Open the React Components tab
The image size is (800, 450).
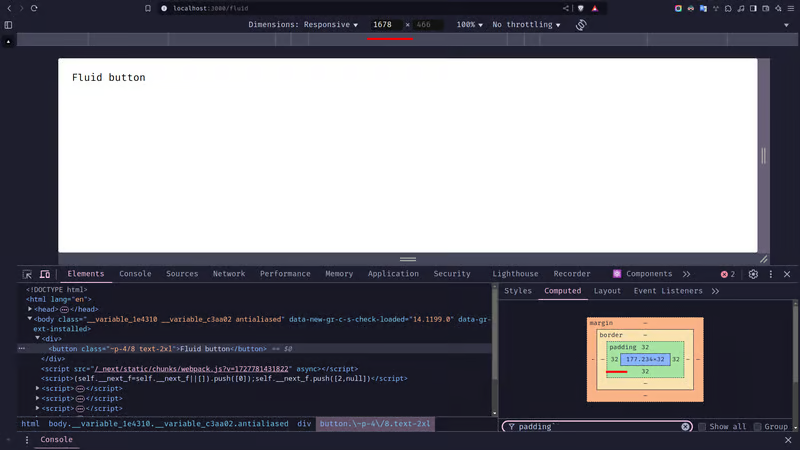(x=642, y=274)
